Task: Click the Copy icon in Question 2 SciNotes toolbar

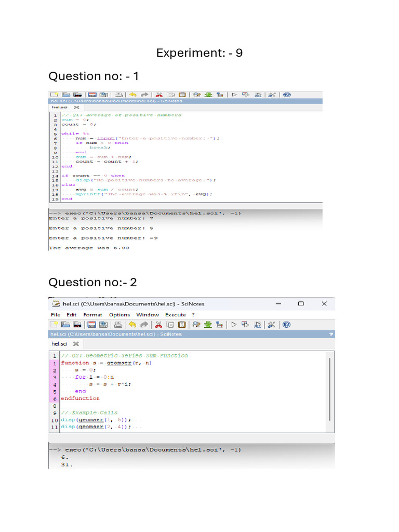Action: click(170, 325)
